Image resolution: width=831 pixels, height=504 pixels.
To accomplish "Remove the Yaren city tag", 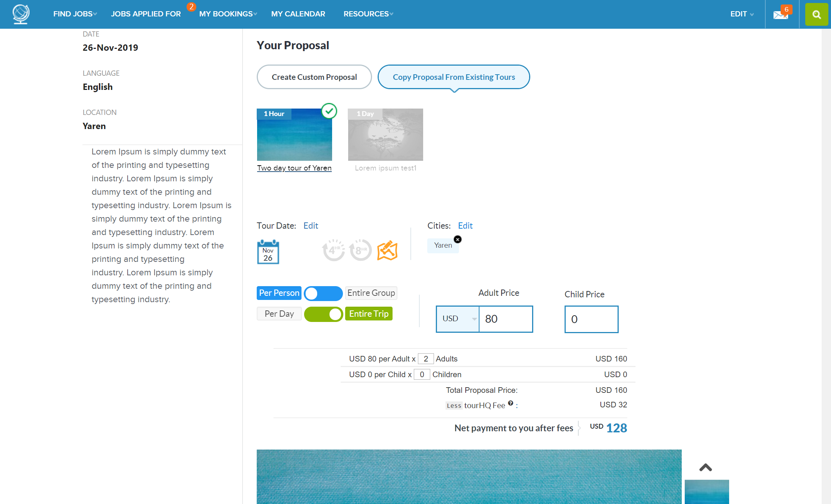I will point(457,240).
